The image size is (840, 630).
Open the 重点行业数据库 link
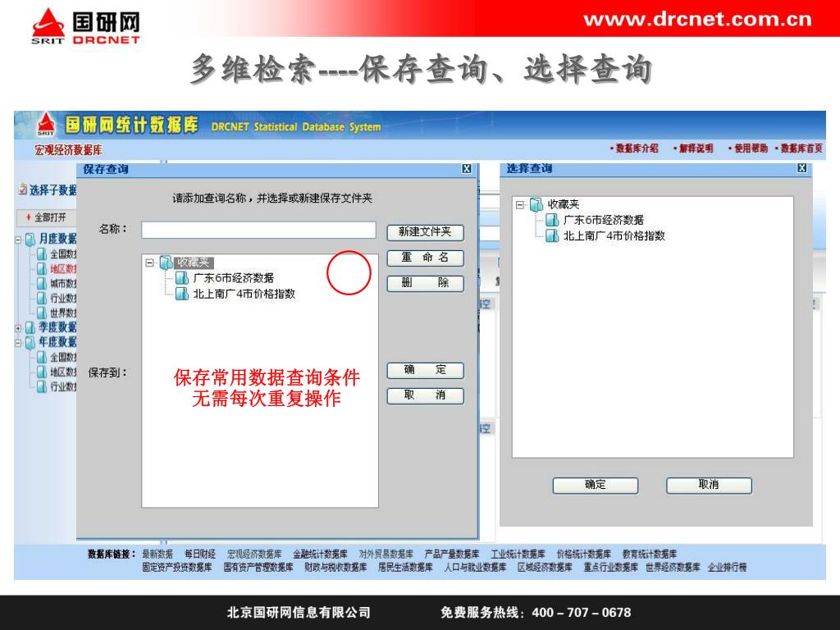[x=611, y=568]
